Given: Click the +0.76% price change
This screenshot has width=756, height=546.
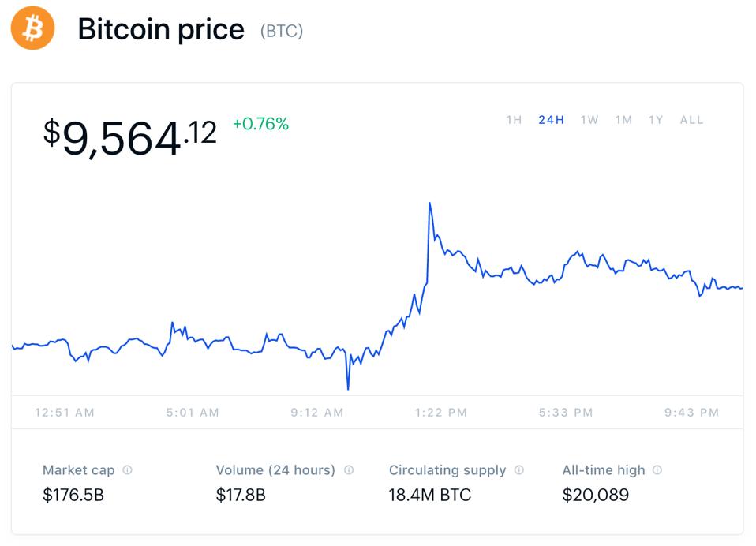Looking at the screenshot, I should [260, 124].
